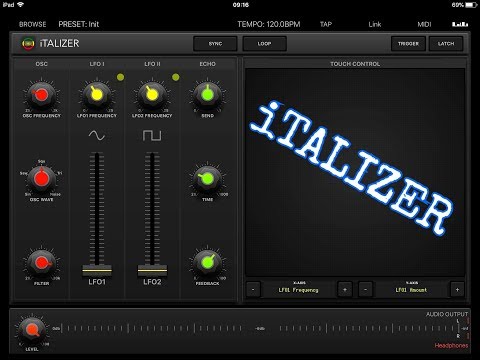Click the LFO2 FREQUENCY yellow knob
This screenshot has width=480, height=360.
point(152,95)
